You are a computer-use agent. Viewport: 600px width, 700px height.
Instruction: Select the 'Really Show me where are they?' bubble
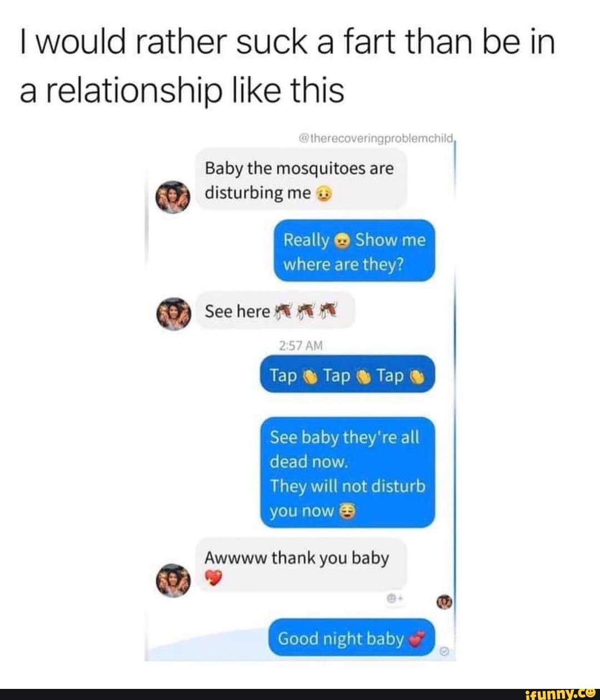354,251
